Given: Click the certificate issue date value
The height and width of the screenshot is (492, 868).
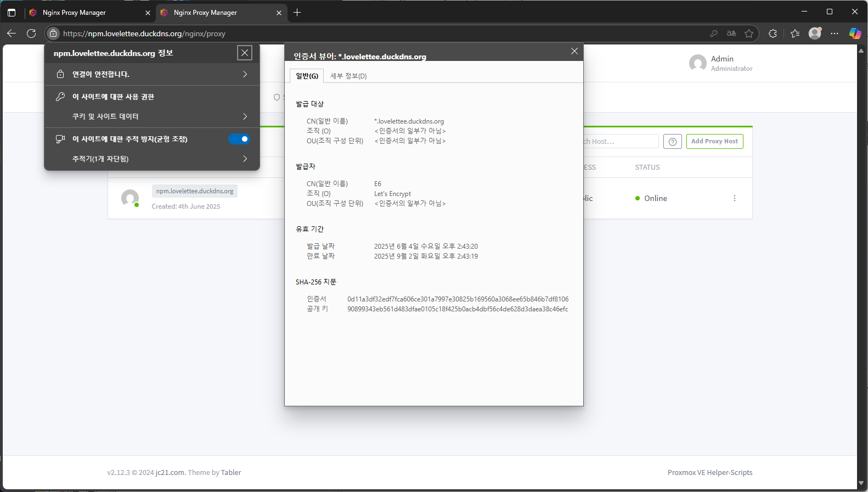Looking at the screenshot, I should 426,247.
